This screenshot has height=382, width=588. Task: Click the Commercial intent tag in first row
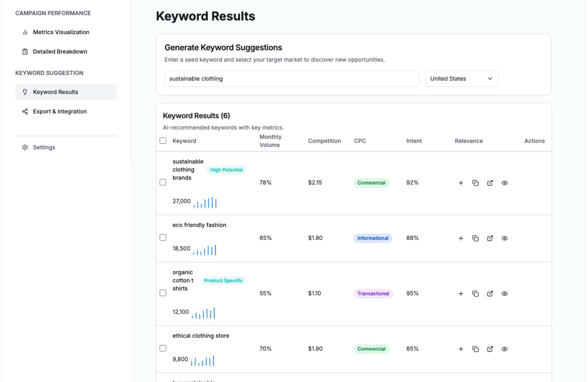[x=371, y=183]
